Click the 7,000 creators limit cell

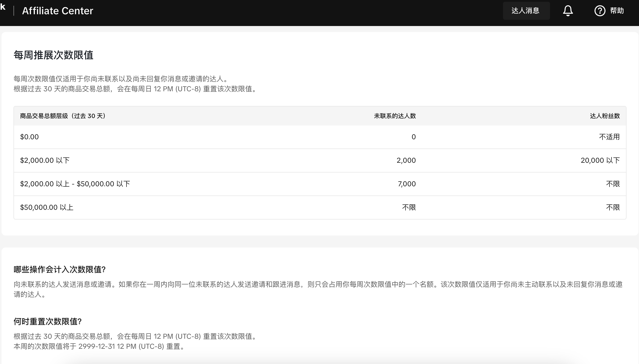(x=406, y=184)
